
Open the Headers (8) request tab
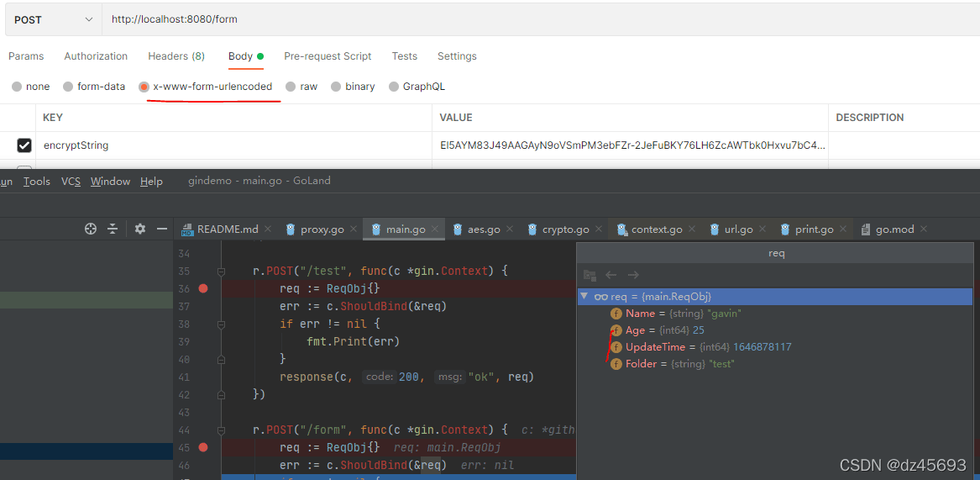tap(176, 56)
